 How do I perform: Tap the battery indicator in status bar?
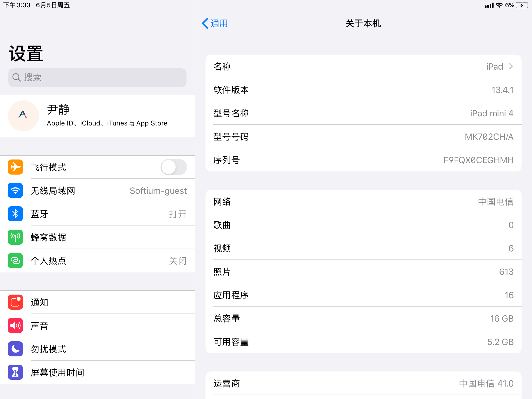click(522, 5)
